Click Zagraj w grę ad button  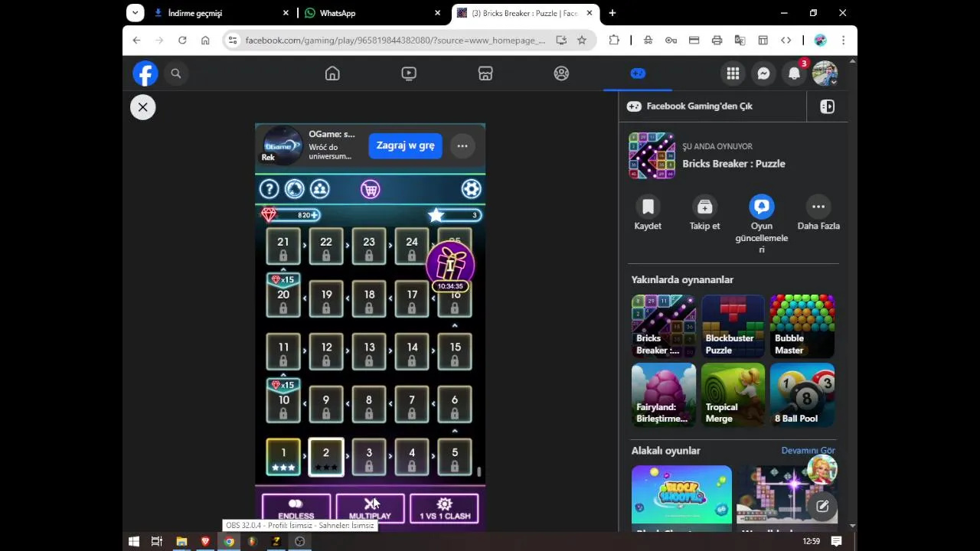(405, 145)
